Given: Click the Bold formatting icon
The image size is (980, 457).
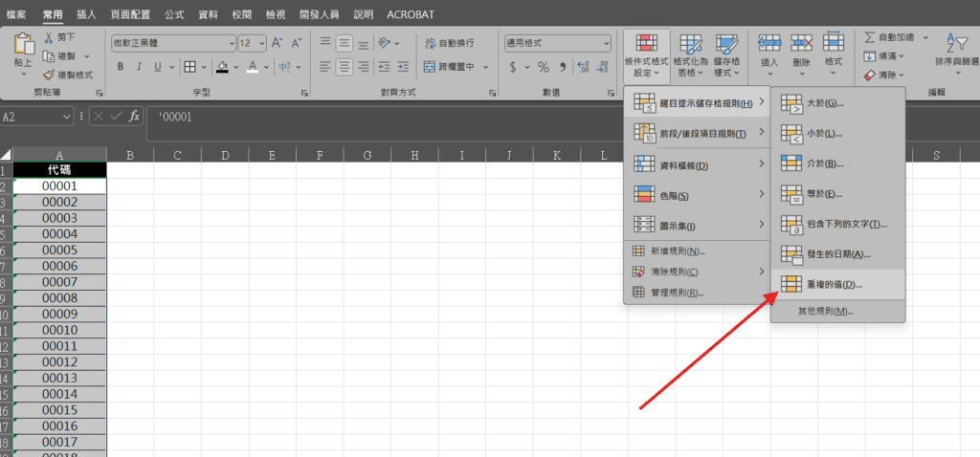Looking at the screenshot, I should (121, 67).
